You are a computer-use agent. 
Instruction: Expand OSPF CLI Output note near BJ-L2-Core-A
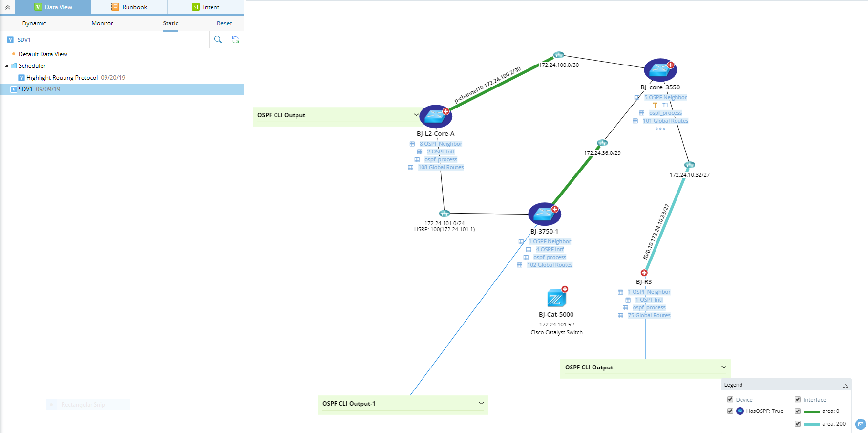click(x=416, y=115)
